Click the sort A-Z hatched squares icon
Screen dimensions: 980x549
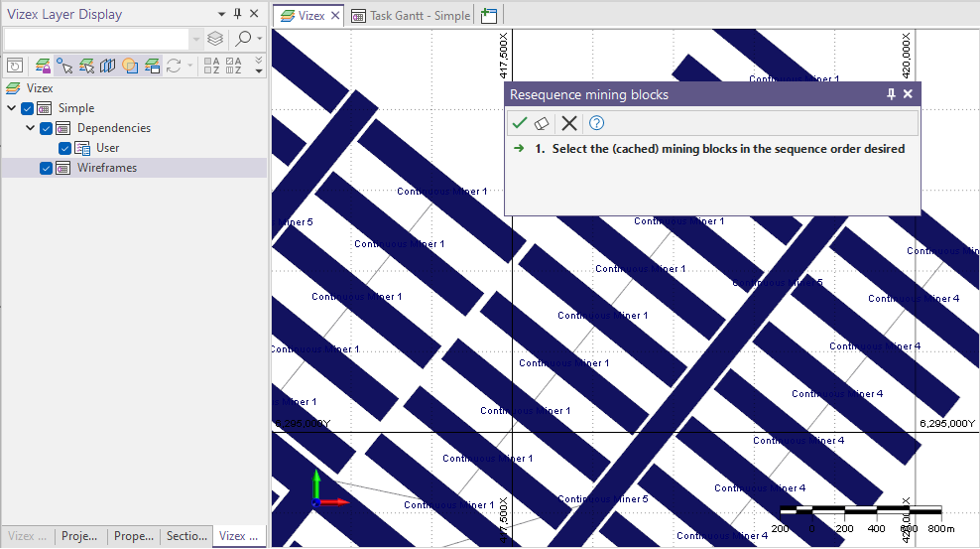pyautogui.click(x=234, y=66)
